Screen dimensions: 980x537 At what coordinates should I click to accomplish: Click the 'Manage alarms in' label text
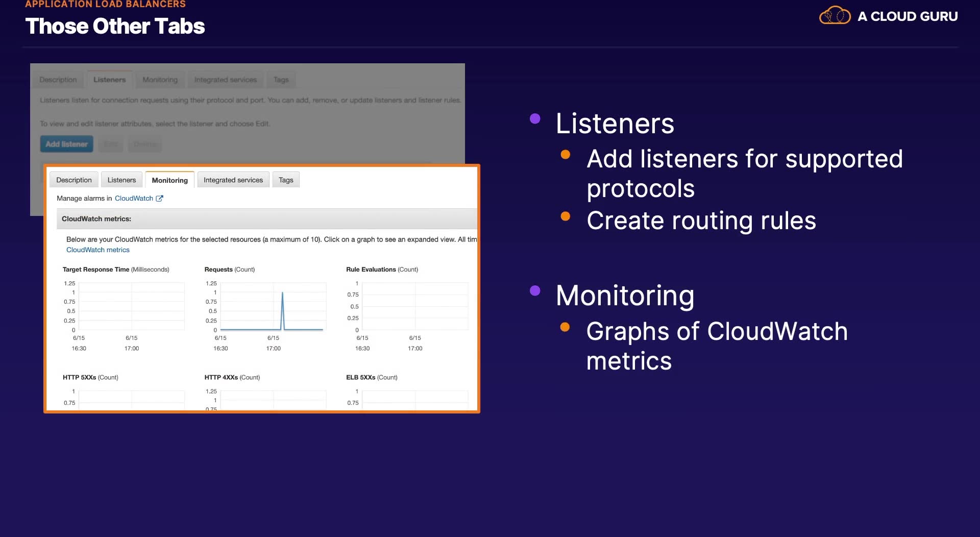click(x=84, y=199)
